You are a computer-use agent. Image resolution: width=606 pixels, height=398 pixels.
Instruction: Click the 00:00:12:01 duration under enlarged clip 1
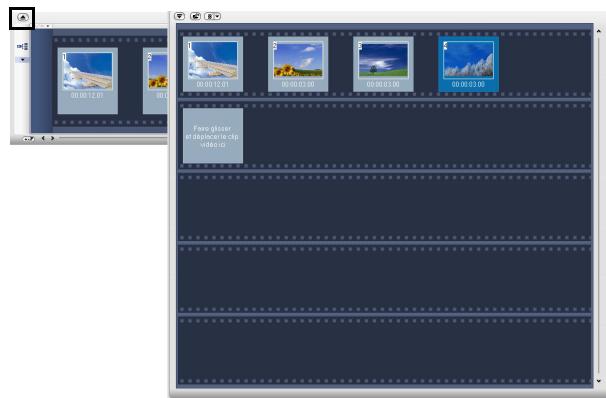pyautogui.click(x=213, y=84)
